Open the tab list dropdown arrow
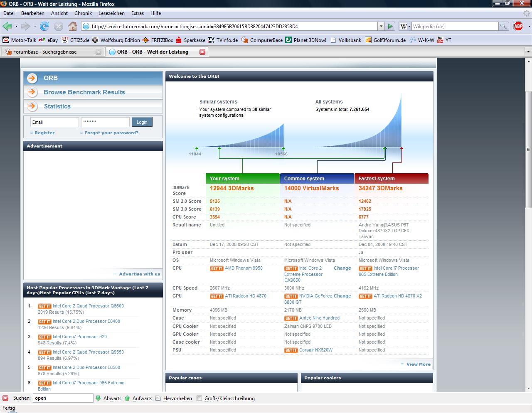The image size is (532, 413). point(528,52)
